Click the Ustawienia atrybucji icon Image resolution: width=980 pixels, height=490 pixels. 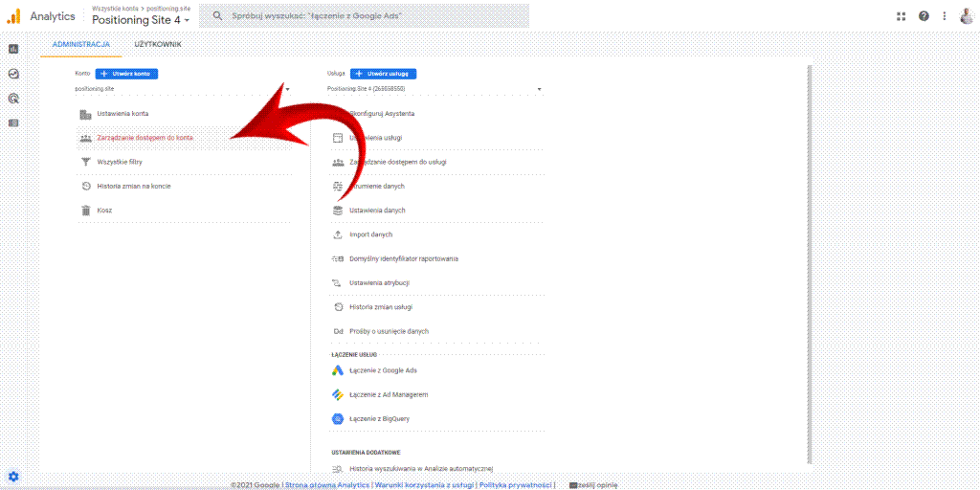[x=338, y=283]
